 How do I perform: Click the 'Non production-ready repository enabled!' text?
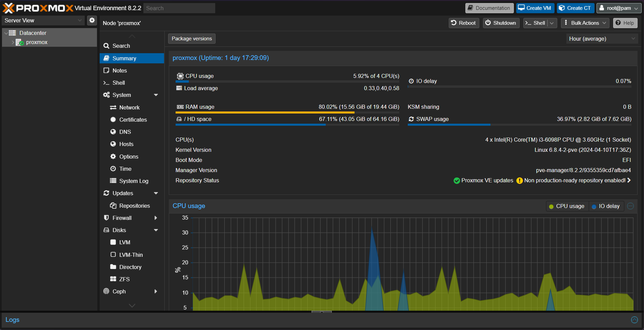point(575,181)
